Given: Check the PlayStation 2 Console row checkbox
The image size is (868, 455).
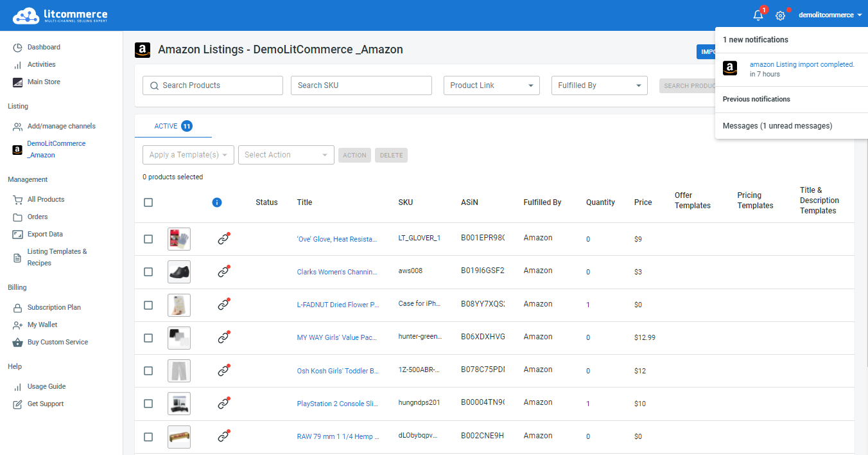Looking at the screenshot, I should tap(148, 404).
